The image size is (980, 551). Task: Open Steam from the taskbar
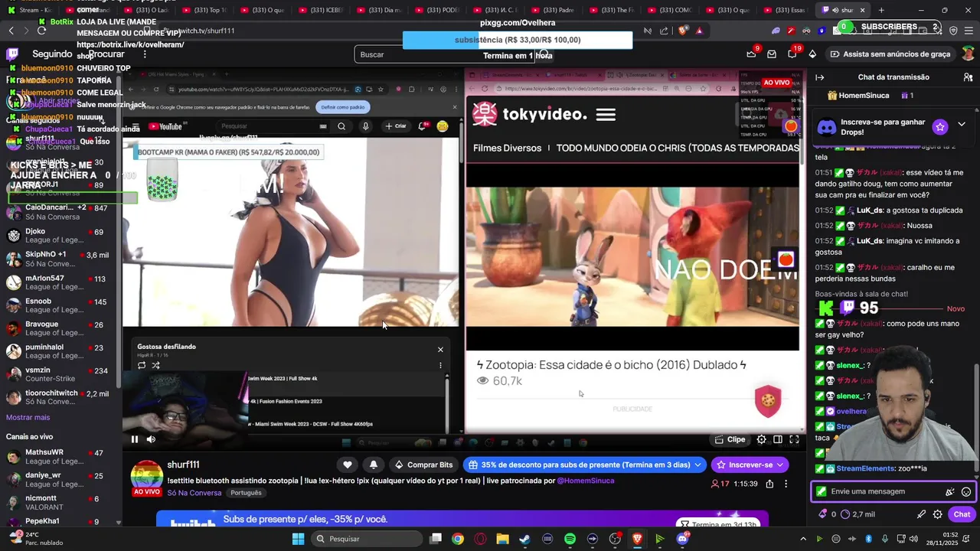pos(524,539)
